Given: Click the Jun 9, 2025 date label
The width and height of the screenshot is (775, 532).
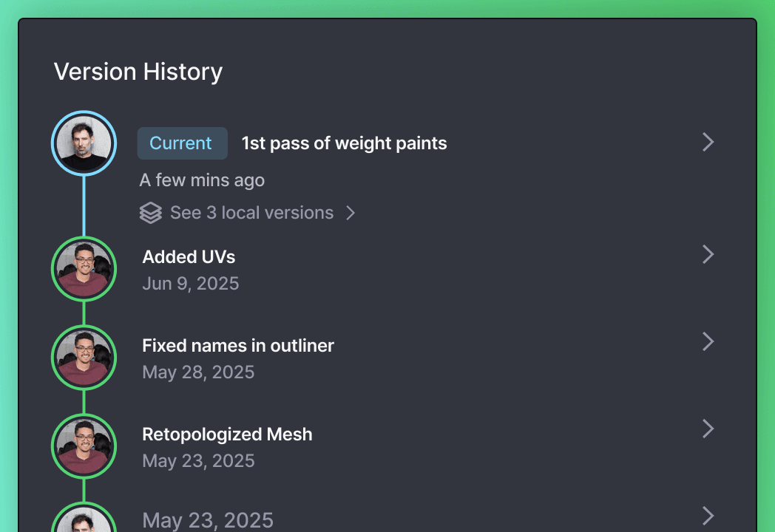Looking at the screenshot, I should coord(191,283).
